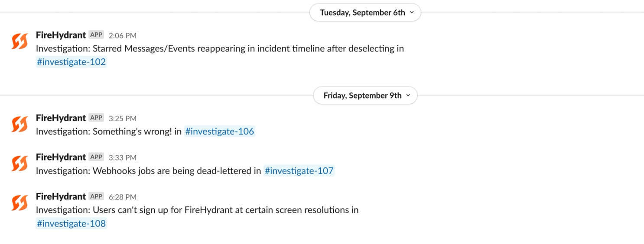Click FireHydrant avatar on 3:25 PM message

[x=20, y=124]
